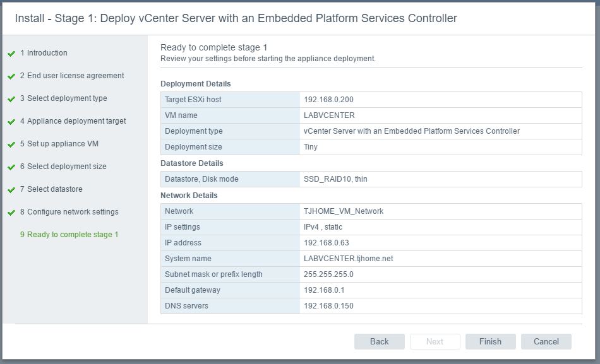The height and width of the screenshot is (364, 600).
Task: Jump to step 3 Select deployment type
Action: click(64, 98)
